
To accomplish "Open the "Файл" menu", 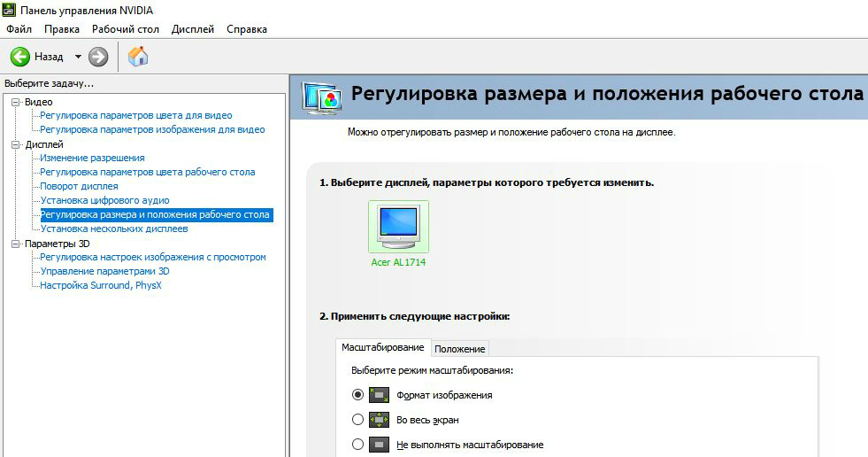I will pos(19,29).
